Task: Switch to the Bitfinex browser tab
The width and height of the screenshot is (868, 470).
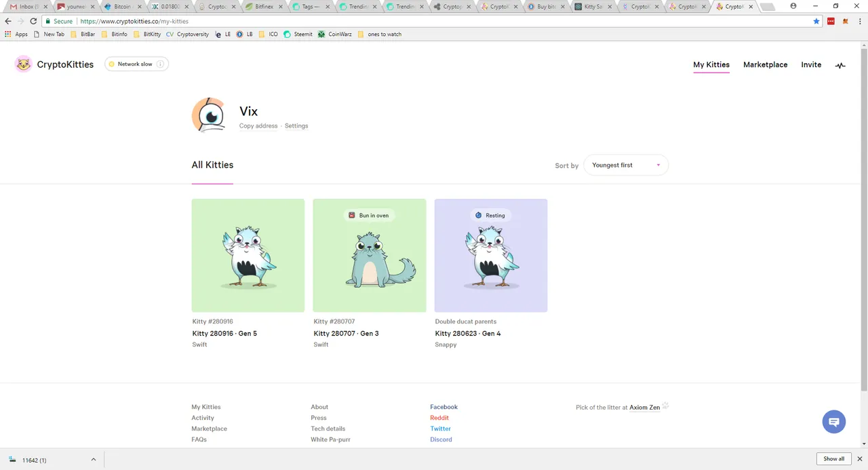Action: (x=262, y=7)
